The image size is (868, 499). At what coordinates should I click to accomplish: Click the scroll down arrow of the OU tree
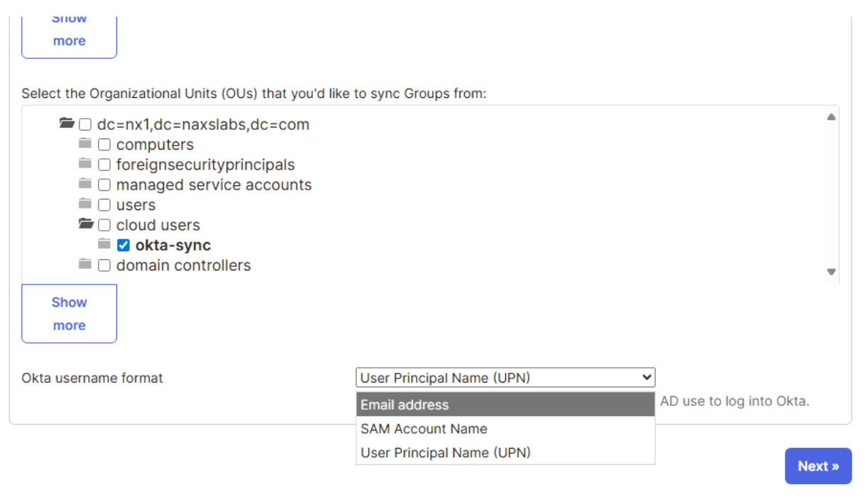coord(831,272)
